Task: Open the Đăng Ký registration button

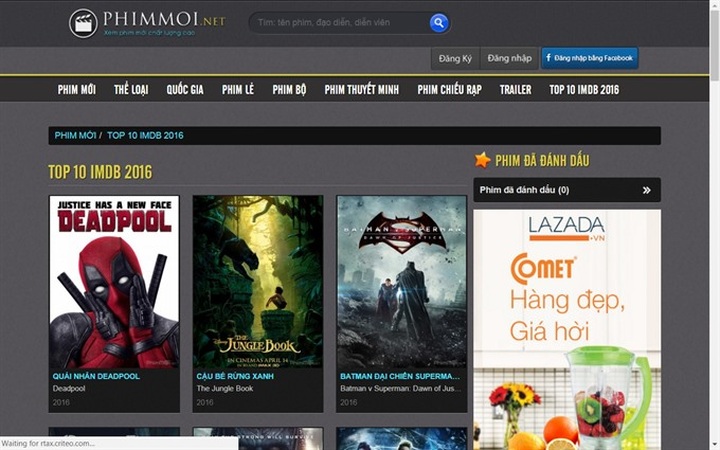Action: tap(455, 58)
